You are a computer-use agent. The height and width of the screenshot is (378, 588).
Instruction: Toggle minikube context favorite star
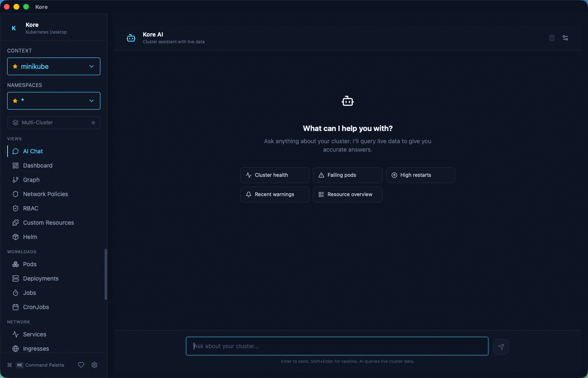(15, 66)
